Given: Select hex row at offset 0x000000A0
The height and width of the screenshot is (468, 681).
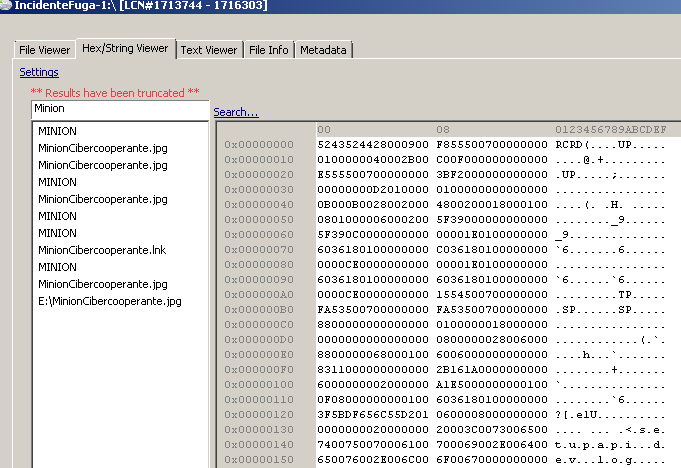Looking at the screenshot, I should (x=259, y=295).
